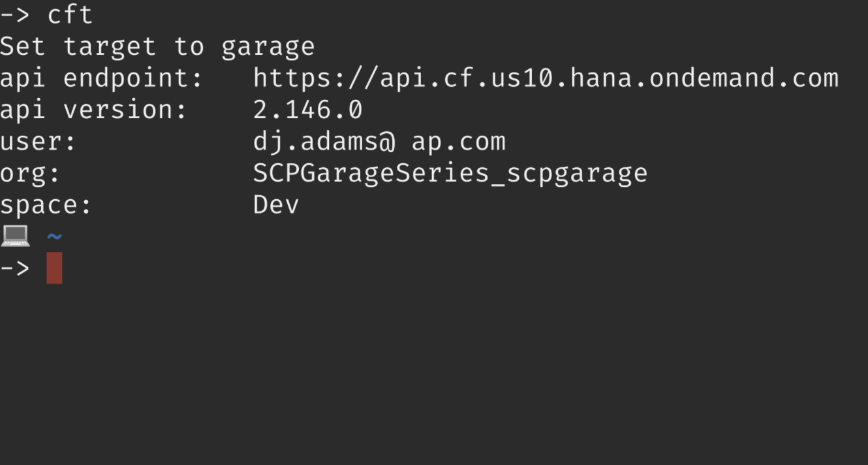Click the laptop emoji icon in prompt

tap(15, 236)
